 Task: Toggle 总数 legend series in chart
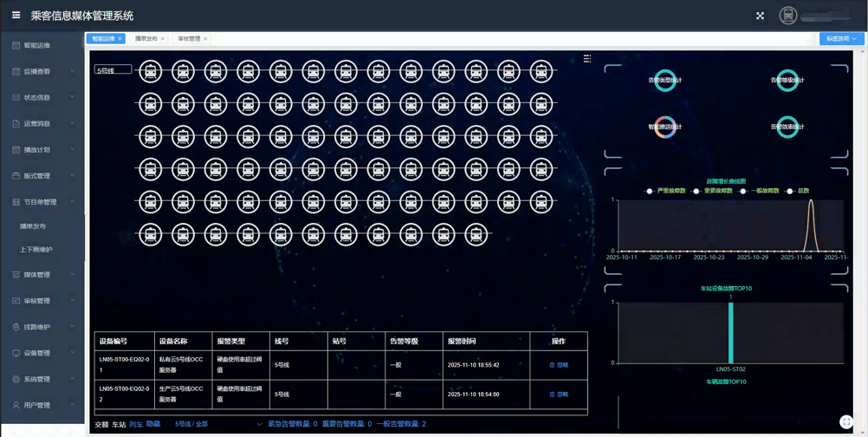click(x=799, y=191)
